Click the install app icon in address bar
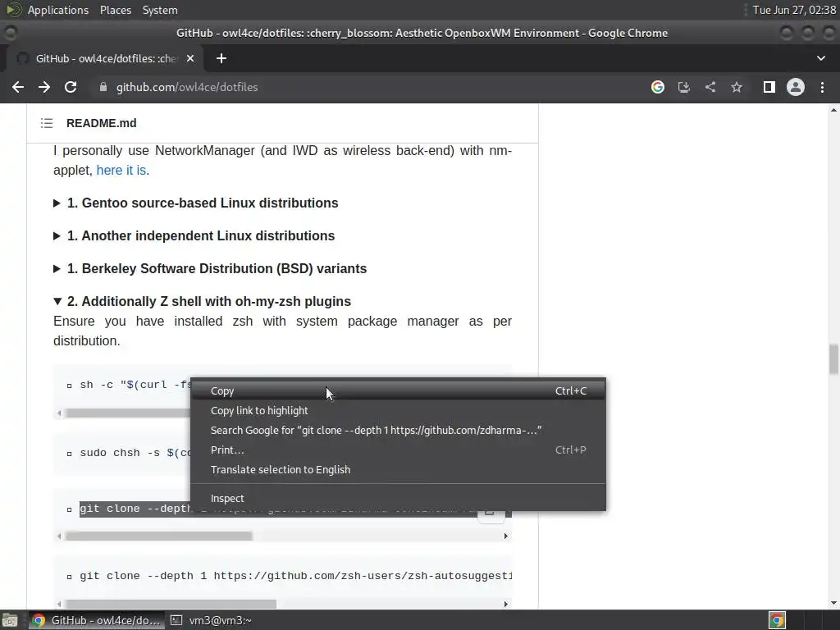 click(684, 87)
